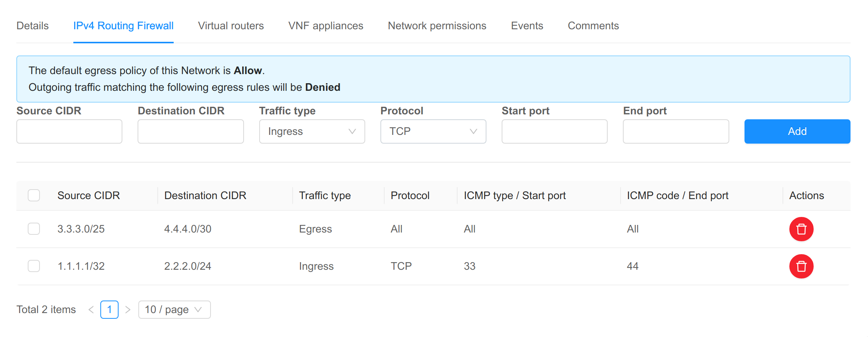Image resolution: width=868 pixels, height=337 pixels.
Task: Open the Events tab
Action: coord(527,25)
